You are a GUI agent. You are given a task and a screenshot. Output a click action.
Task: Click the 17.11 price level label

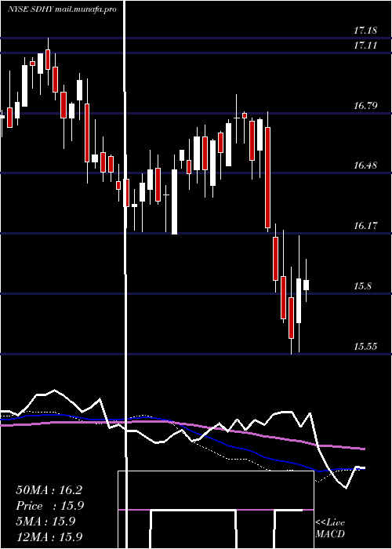coord(365,45)
